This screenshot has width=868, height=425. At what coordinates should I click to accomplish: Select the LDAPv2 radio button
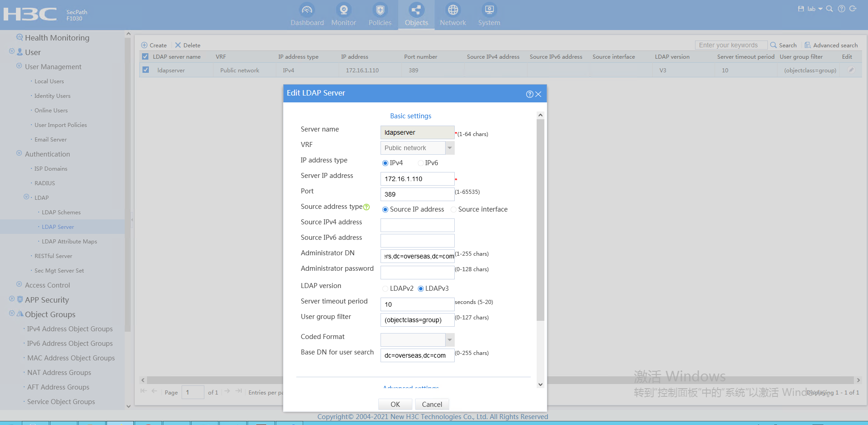pos(385,288)
